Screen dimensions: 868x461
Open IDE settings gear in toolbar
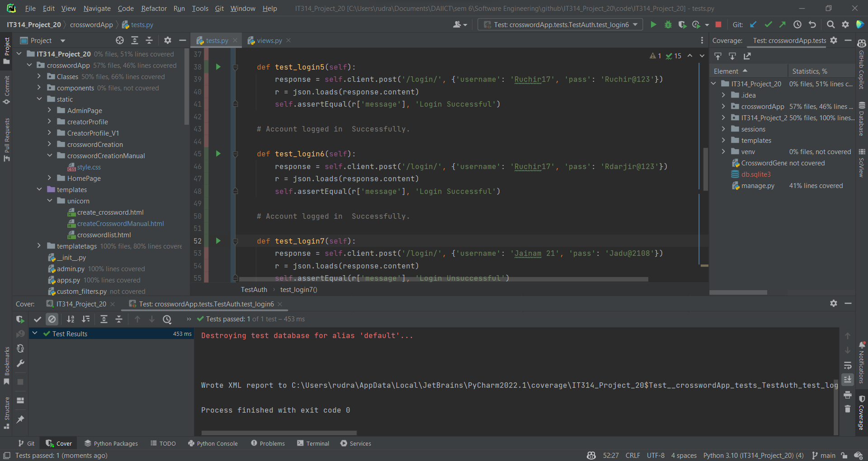[x=845, y=25]
